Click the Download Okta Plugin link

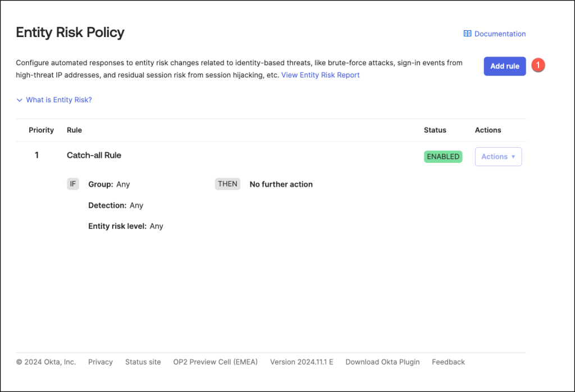(382, 362)
